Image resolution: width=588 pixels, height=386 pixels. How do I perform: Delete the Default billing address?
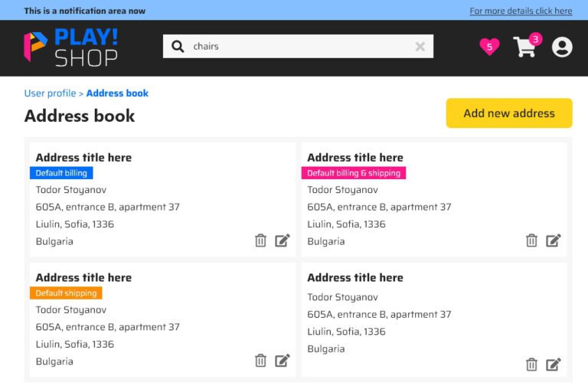click(260, 240)
